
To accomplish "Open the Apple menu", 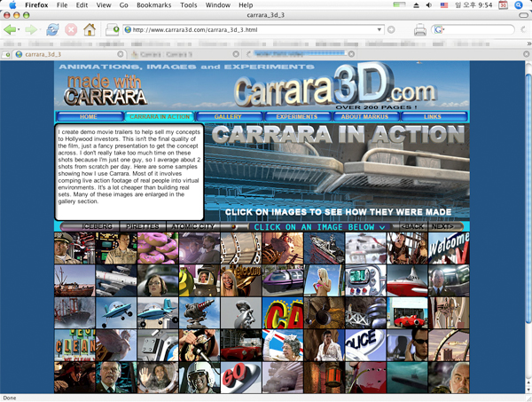I will 12,5.
